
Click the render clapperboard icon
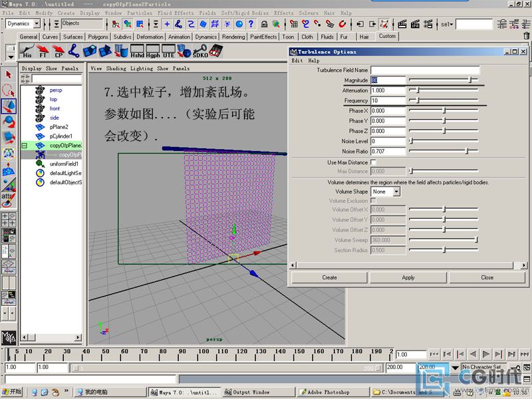click(x=402, y=24)
